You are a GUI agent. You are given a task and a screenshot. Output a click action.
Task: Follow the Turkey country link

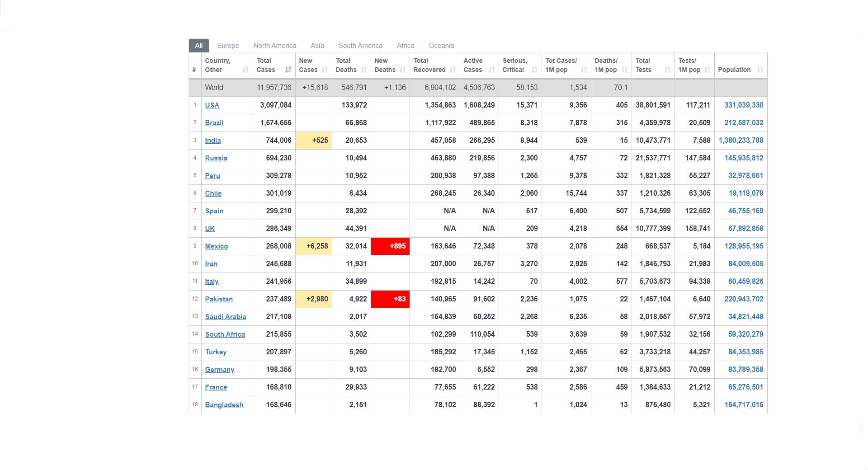pyautogui.click(x=216, y=352)
